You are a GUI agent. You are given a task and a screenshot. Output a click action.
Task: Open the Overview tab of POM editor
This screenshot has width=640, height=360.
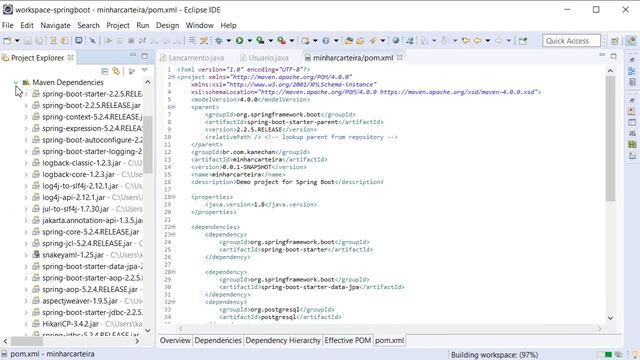click(x=175, y=340)
